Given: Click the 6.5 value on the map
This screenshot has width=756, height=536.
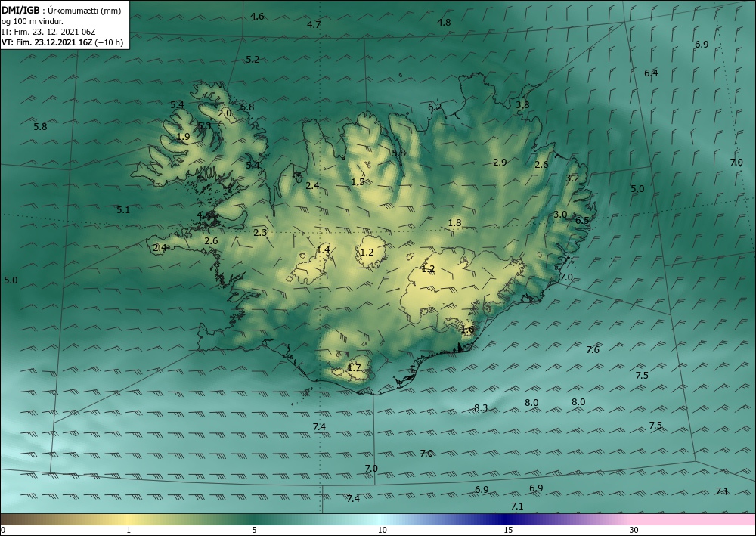Looking at the screenshot, I should (x=582, y=220).
